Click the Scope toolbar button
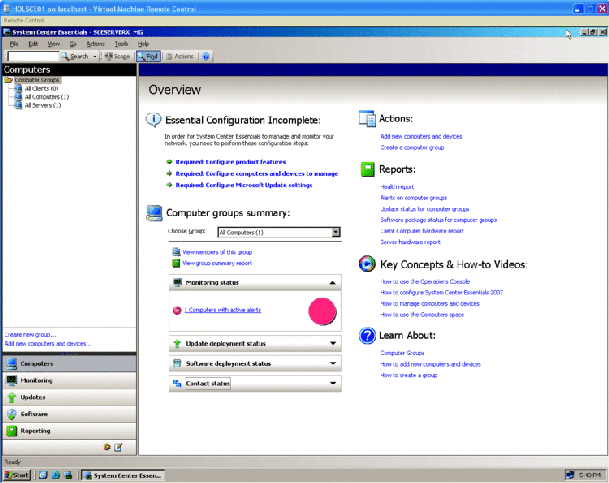This screenshot has width=609, height=483. tap(117, 56)
